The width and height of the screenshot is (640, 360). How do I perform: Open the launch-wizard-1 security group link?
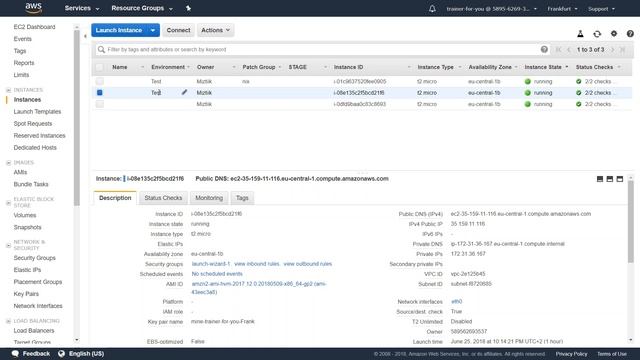tap(211, 264)
